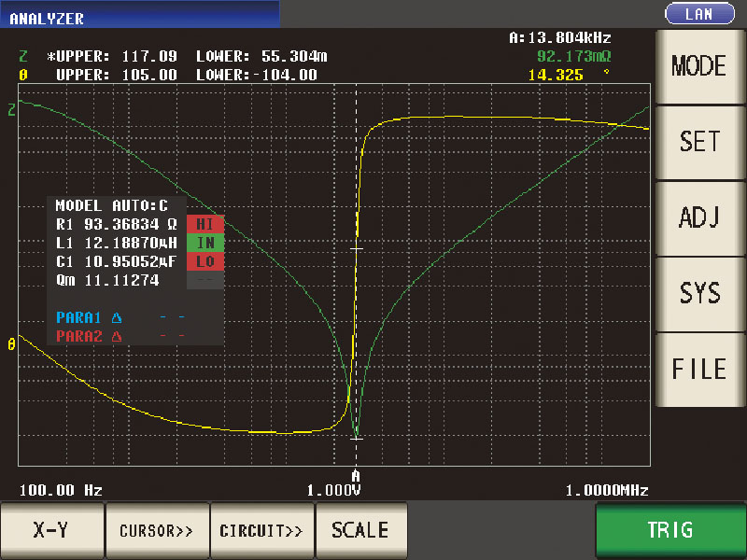Expand the CURSOR options panel
This screenshot has height=560, width=747.
pos(157,529)
